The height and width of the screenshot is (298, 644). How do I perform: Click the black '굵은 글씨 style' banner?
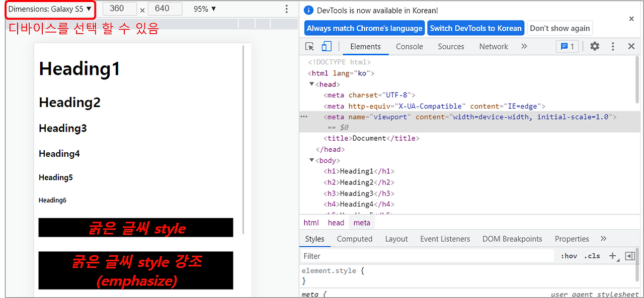(136, 228)
